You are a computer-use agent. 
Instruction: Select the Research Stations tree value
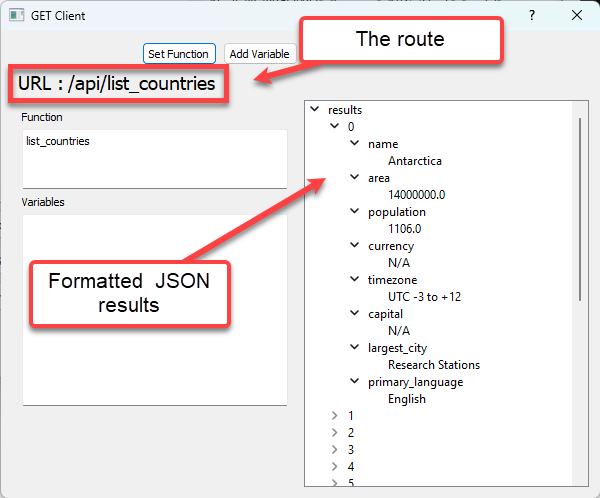[x=433, y=365]
